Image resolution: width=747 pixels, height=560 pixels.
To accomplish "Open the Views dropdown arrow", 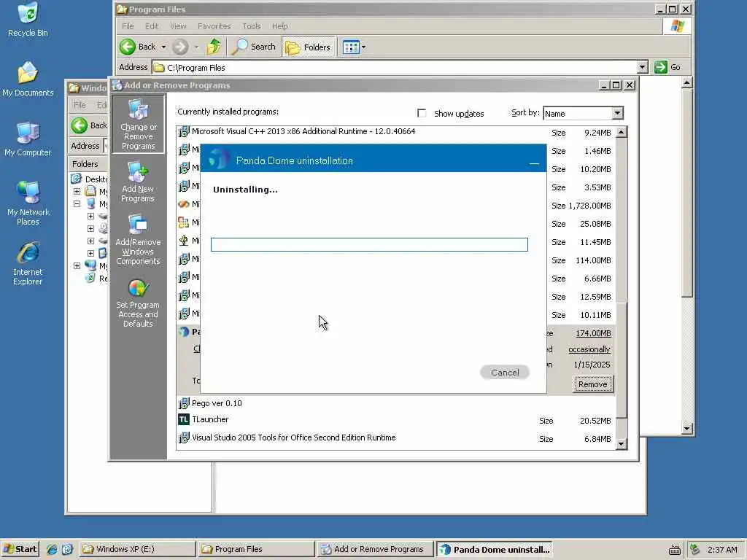I will (x=363, y=47).
